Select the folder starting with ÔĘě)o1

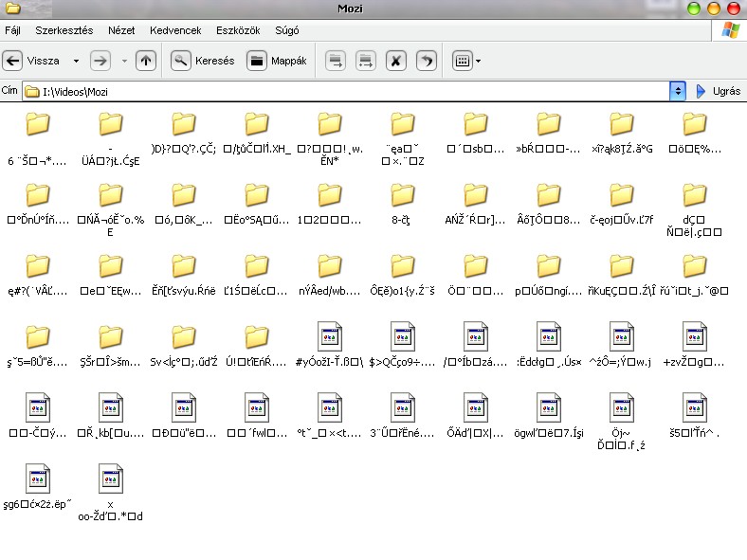[x=402, y=276]
